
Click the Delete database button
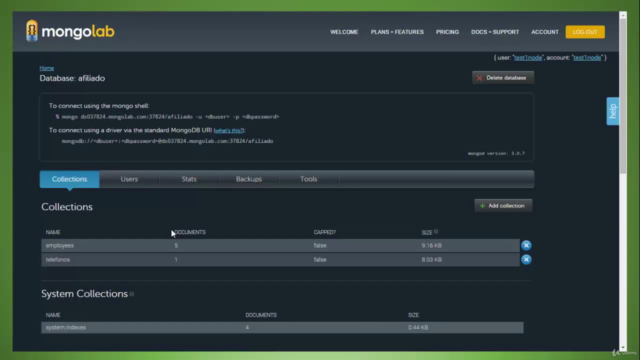pyautogui.click(x=503, y=78)
